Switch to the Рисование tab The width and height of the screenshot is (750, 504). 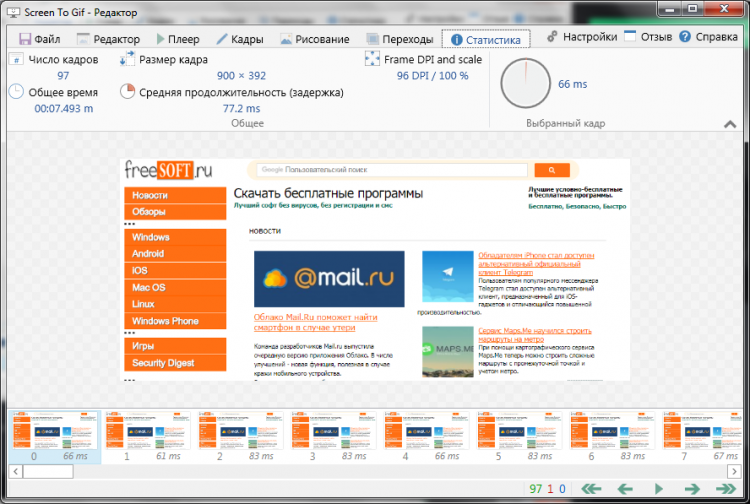click(x=315, y=39)
